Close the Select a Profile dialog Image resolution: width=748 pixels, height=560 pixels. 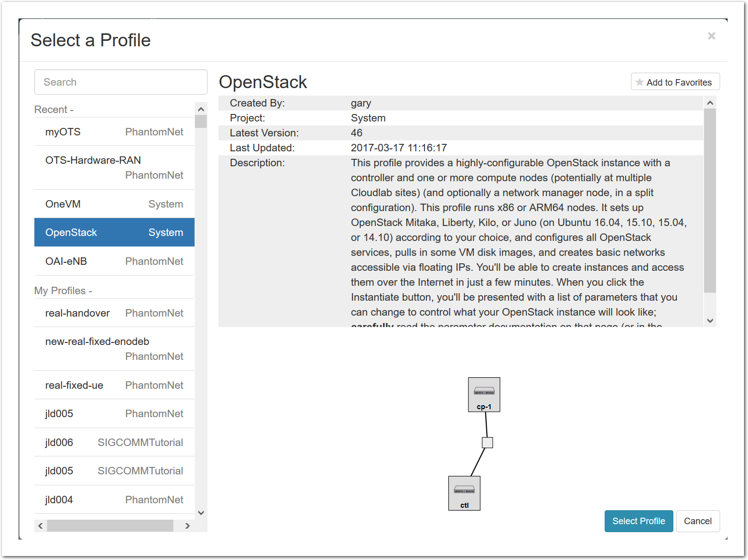pyautogui.click(x=712, y=36)
